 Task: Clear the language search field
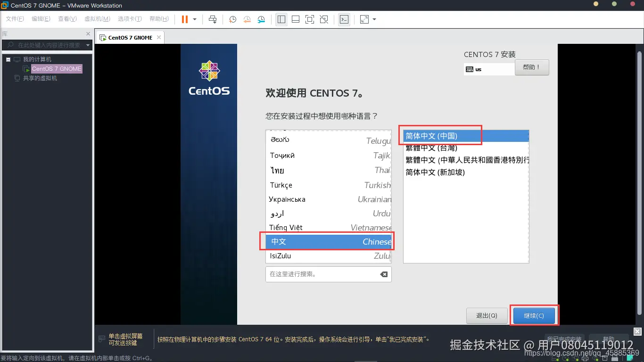pyautogui.click(x=384, y=274)
